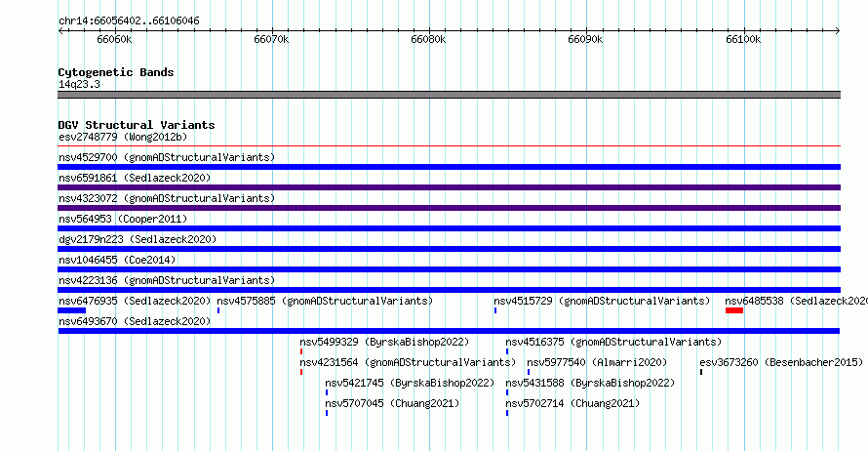This screenshot has height=451, width=868.
Task: Open the dgv2179n223 (Sedlazeck2020) label
Action: click(138, 239)
